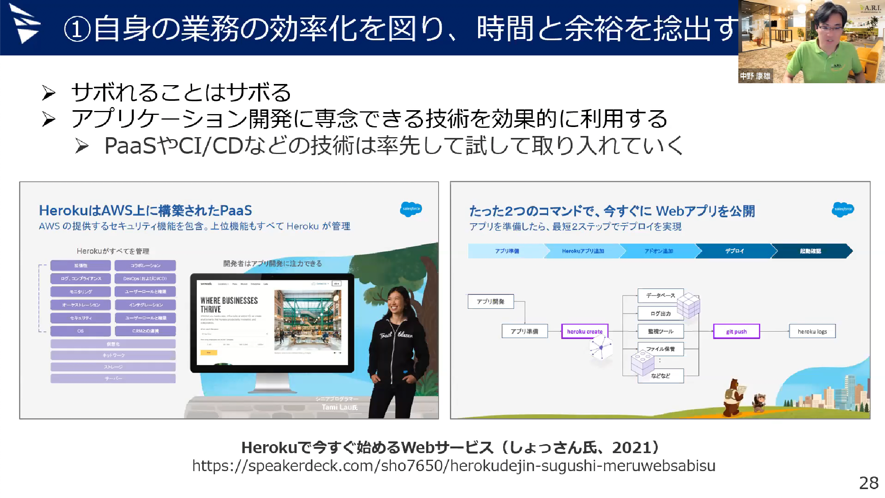Select the アプリ準備 step in the arrow bar
885x498 pixels.
(x=507, y=250)
